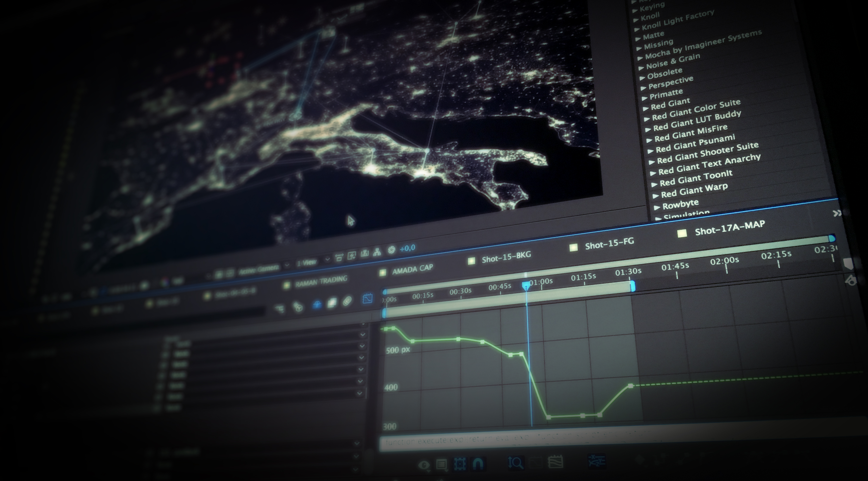The image size is (868, 481).
Task: Click the 00:30s mark on time ruler
Action: 460,291
